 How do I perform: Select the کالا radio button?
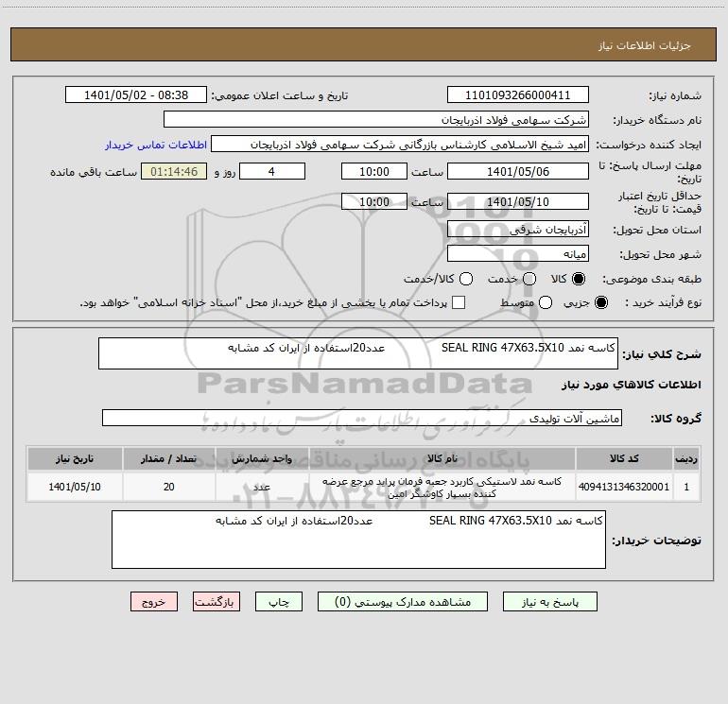tap(579, 279)
